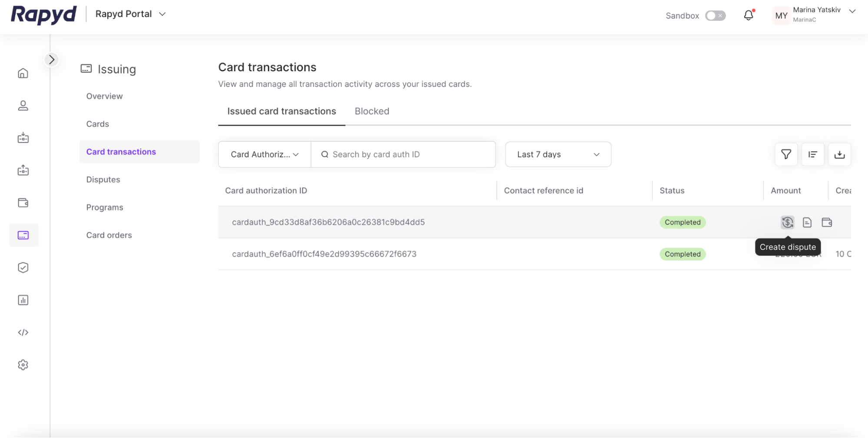
Task: Open the Card Authorization search type dropdown
Action: (x=264, y=154)
